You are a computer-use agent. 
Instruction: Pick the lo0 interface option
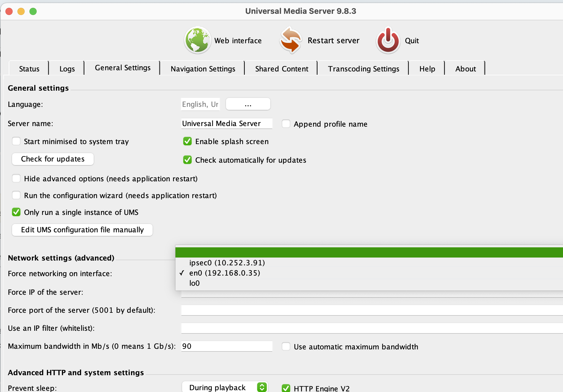coord(369,283)
